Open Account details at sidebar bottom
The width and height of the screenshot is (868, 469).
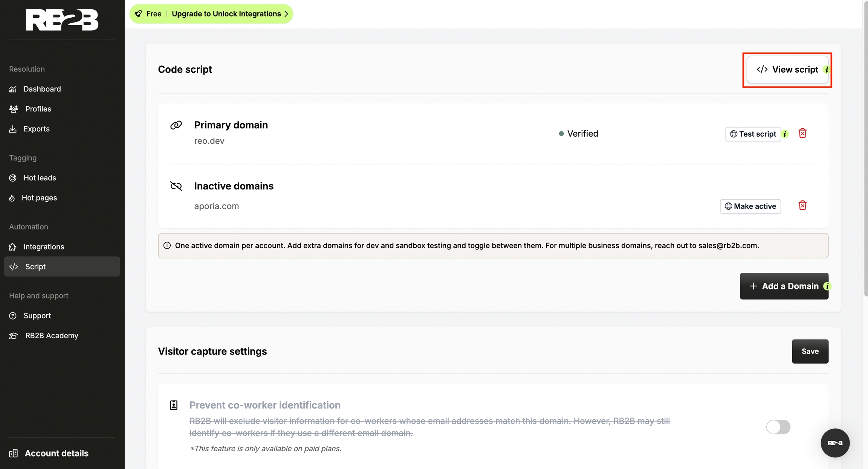click(x=57, y=453)
